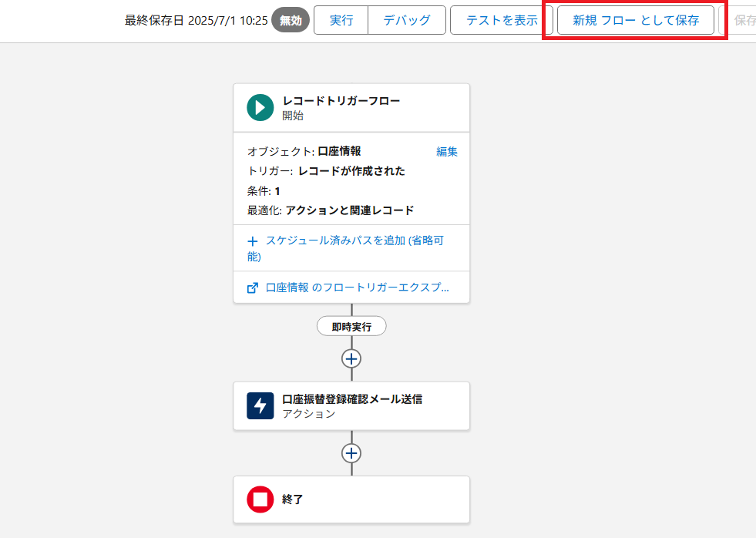Click the 編集 link in start node
The image size is (756, 538).
click(x=447, y=151)
